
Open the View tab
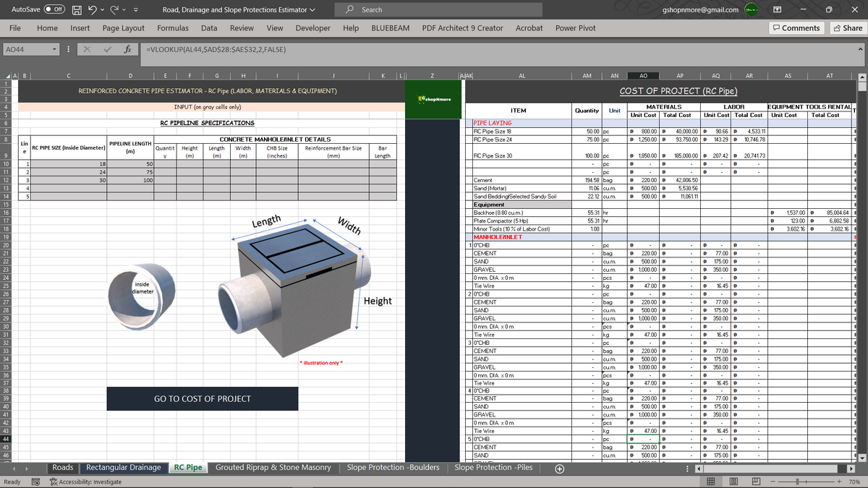click(x=275, y=28)
